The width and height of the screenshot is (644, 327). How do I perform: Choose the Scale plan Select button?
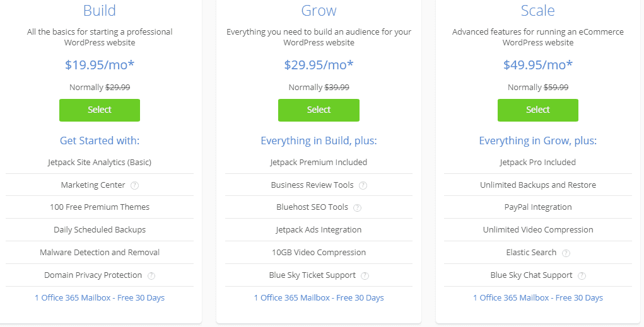point(537,110)
